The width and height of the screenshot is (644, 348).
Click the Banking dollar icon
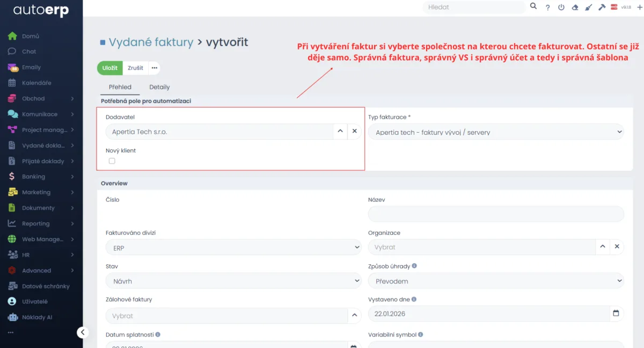click(x=11, y=176)
